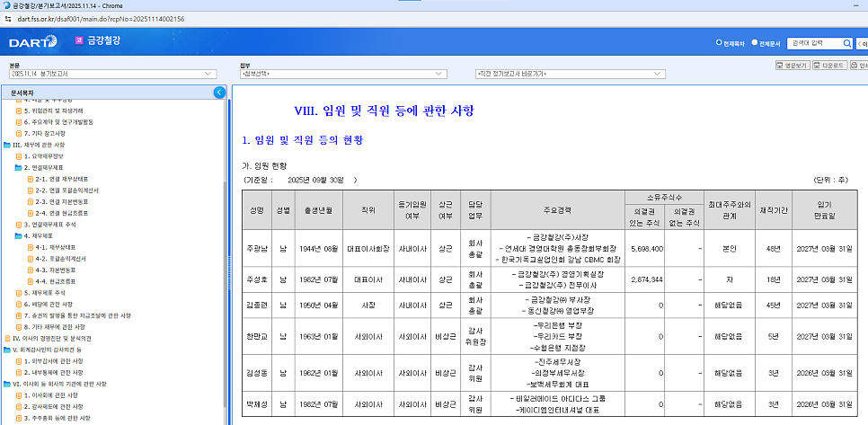Click the previous result arrow button beside search
Screen dimensions: 868x425
click(x=862, y=43)
